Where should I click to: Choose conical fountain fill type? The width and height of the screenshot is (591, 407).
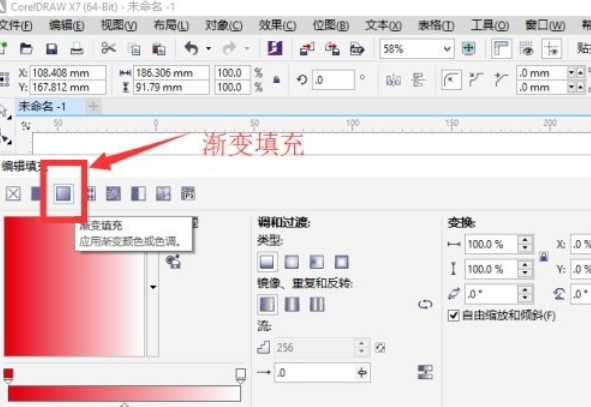pyautogui.click(x=317, y=262)
